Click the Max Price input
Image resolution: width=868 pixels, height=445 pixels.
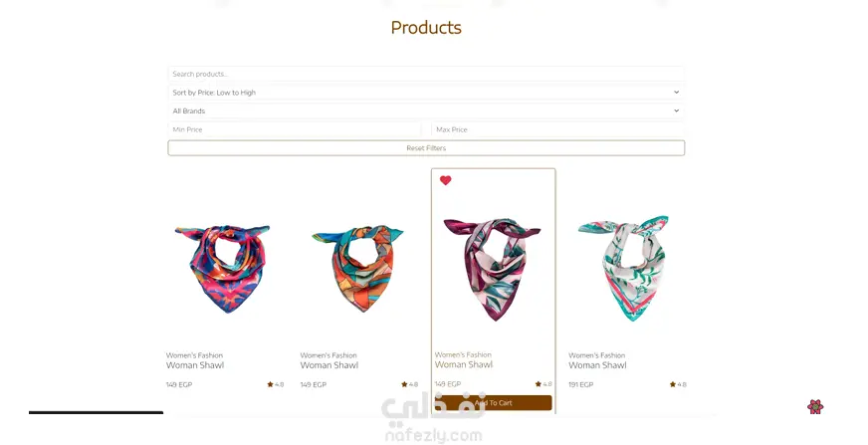[558, 129]
